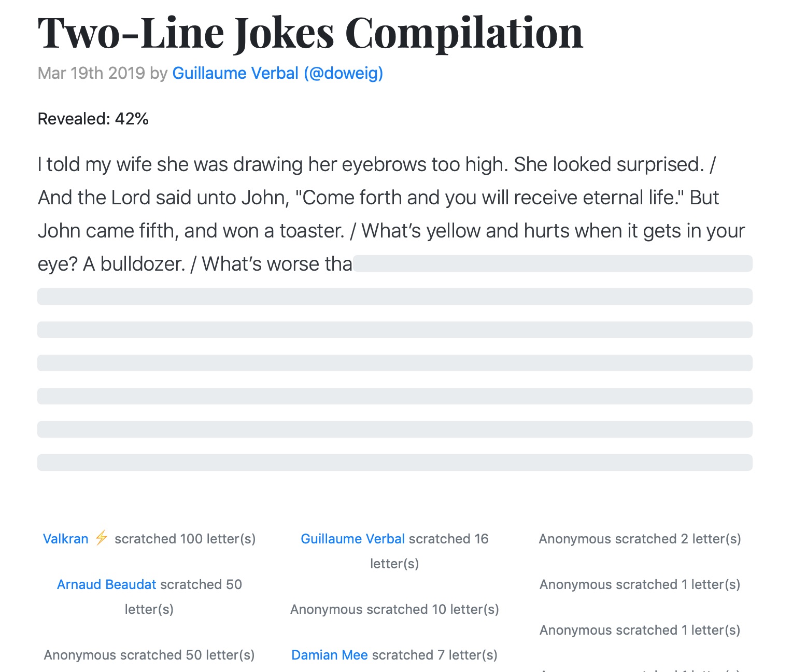Click "scratched 100 letter(s)" text next to Valkran

(185, 539)
